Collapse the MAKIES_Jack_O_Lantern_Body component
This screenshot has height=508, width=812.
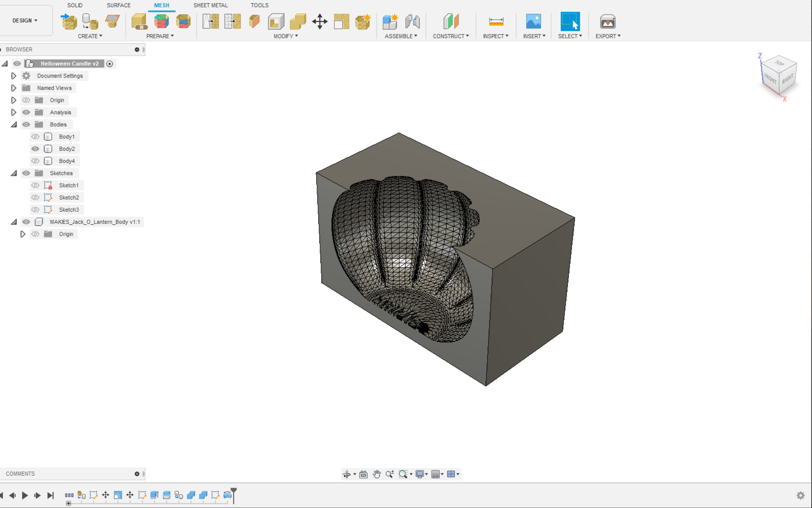pos(14,222)
